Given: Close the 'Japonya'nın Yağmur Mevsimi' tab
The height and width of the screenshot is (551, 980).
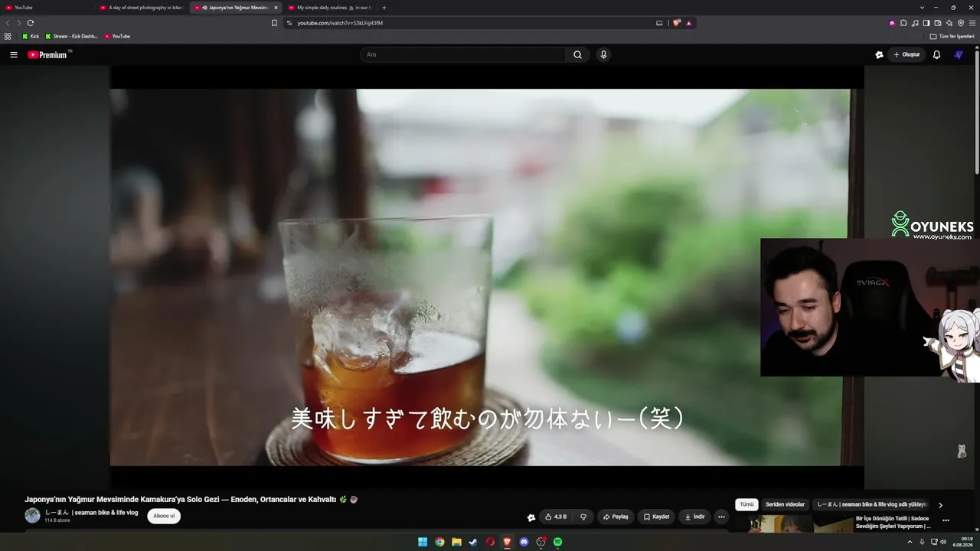Looking at the screenshot, I should pos(276,8).
